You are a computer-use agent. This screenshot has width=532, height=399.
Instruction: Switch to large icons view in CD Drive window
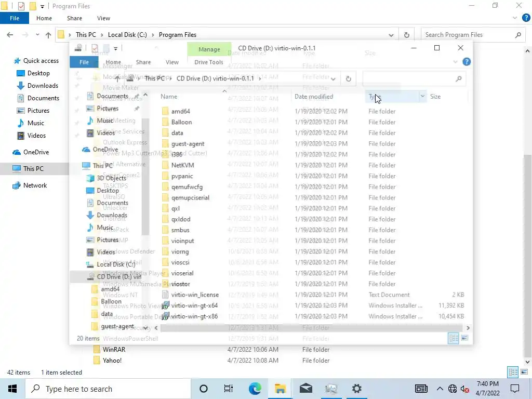point(464,338)
